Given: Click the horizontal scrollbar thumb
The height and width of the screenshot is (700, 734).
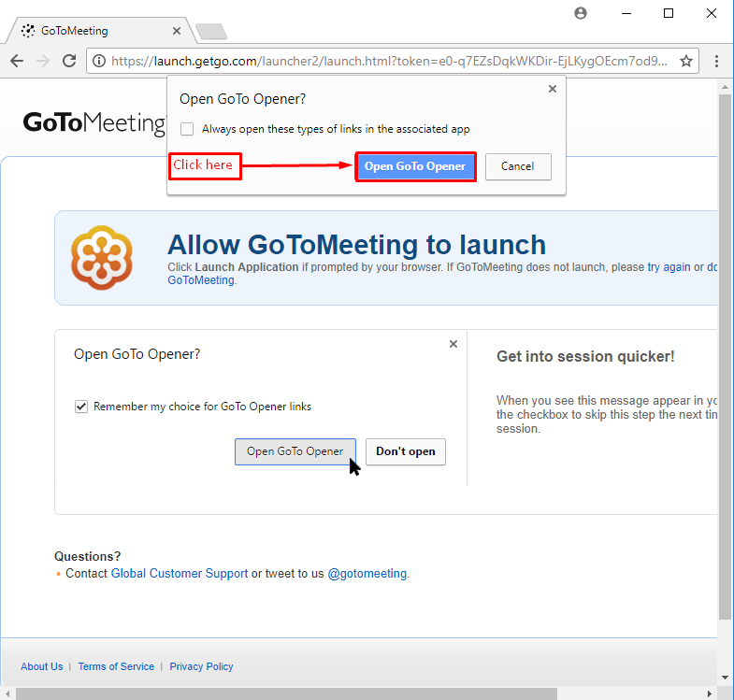Looking at the screenshot, I should coord(286,693).
